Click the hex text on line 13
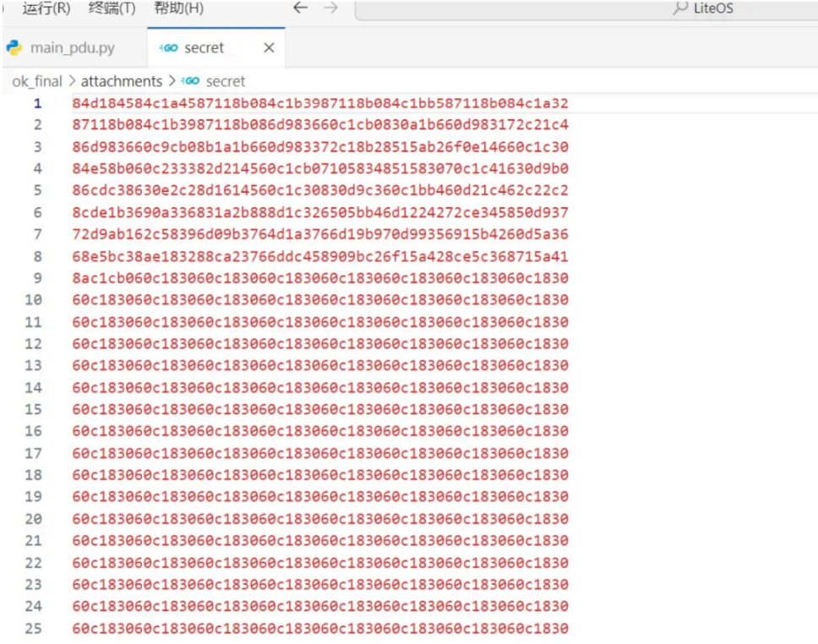The width and height of the screenshot is (818, 644). (x=320, y=365)
